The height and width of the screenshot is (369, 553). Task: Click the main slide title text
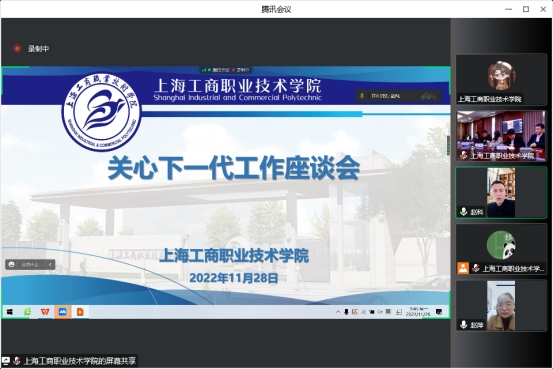coord(234,169)
